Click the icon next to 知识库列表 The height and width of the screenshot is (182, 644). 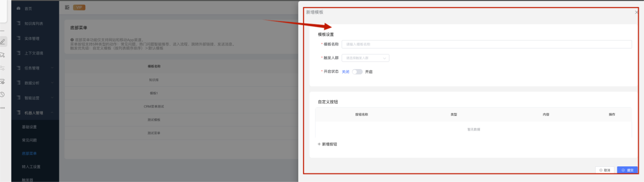click(x=19, y=23)
